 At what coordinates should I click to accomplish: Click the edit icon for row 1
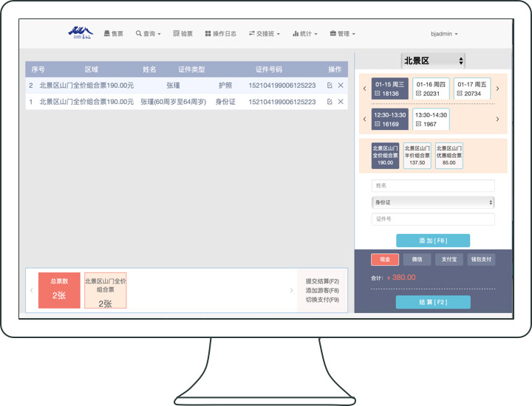[330, 102]
